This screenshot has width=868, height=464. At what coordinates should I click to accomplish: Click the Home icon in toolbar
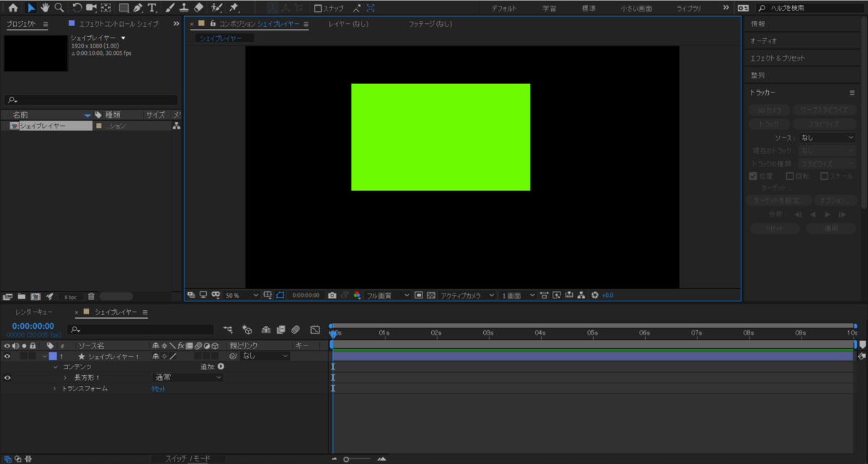pyautogui.click(x=13, y=8)
